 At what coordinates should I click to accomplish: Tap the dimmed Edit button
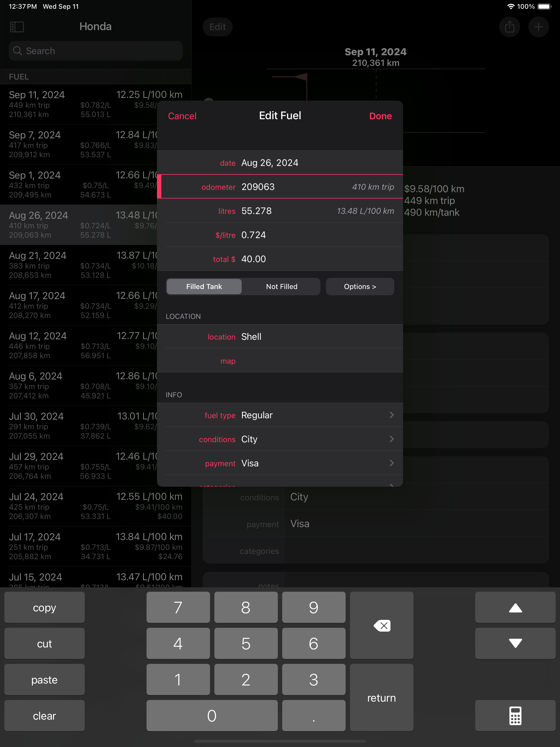[x=217, y=27]
